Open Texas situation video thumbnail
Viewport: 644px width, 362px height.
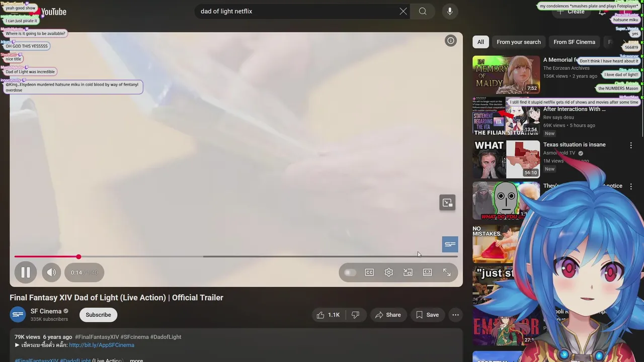pos(506,159)
